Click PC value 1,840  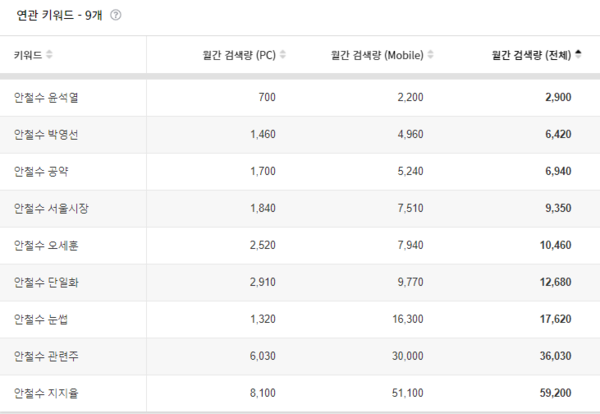pos(263,208)
